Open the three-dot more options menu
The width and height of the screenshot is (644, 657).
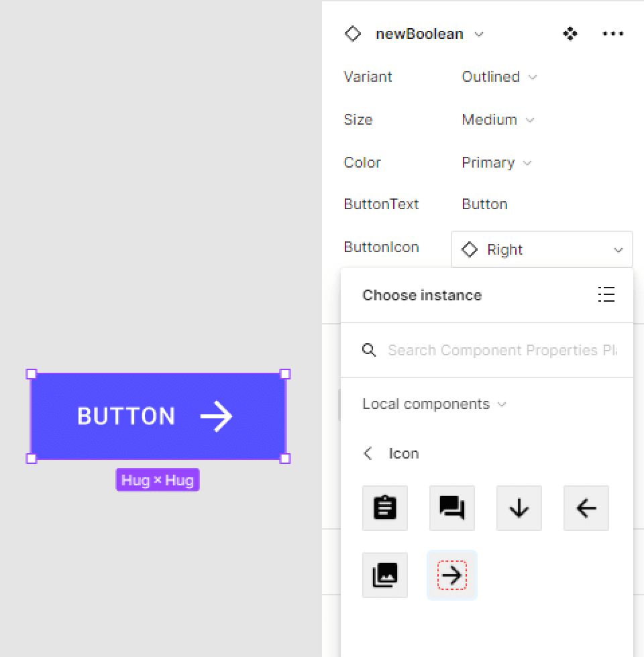click(612, 34)
